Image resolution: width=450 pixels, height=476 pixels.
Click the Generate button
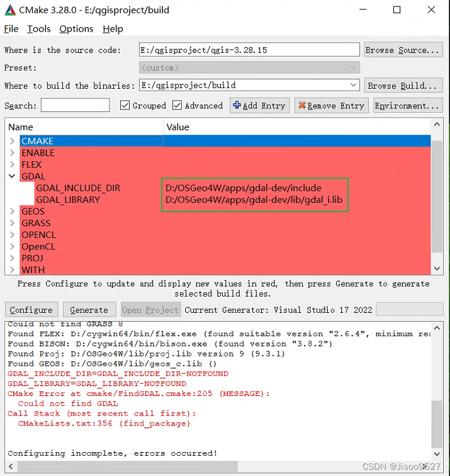pos(89,310)
